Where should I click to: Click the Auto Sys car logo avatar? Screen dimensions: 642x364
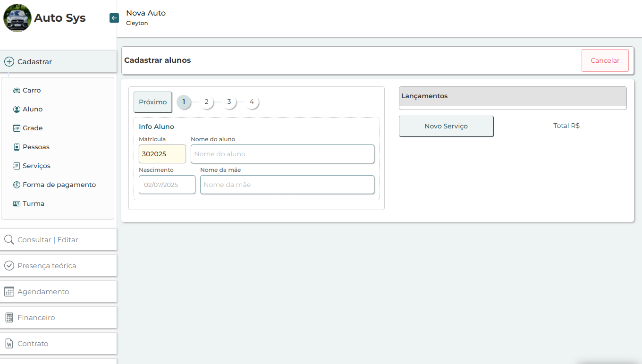[x=17, y=18]
